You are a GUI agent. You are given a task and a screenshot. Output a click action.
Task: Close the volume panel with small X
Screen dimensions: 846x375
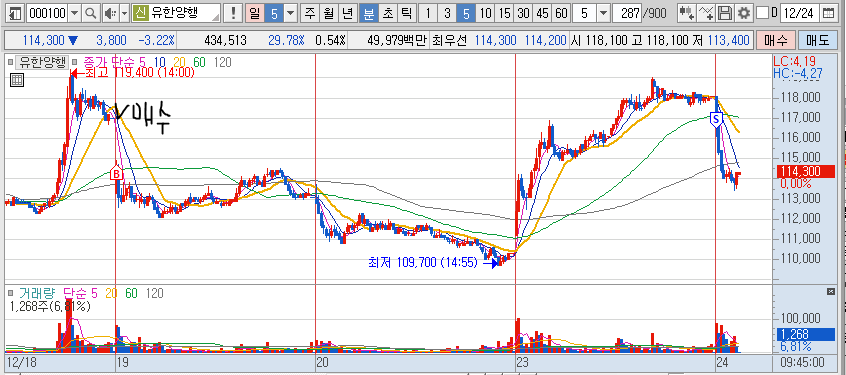(830, 291)
